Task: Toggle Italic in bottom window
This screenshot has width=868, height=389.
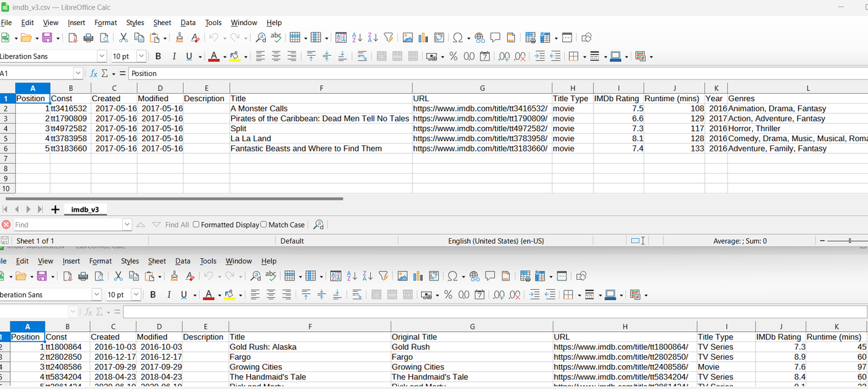Action: (169, 295)
